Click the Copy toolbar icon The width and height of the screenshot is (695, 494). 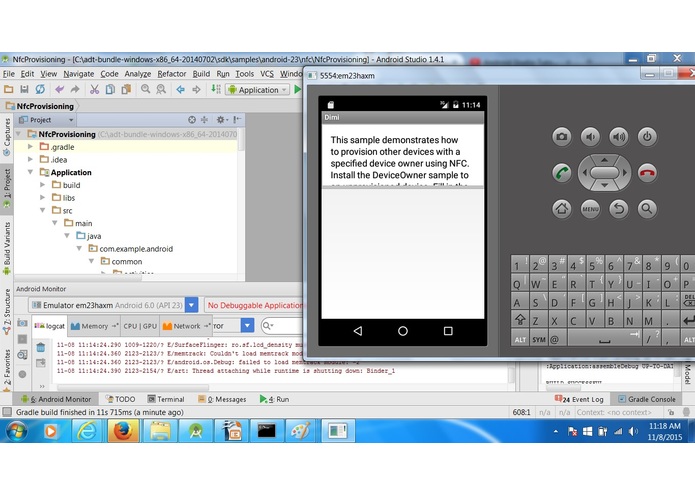[110, 89]
